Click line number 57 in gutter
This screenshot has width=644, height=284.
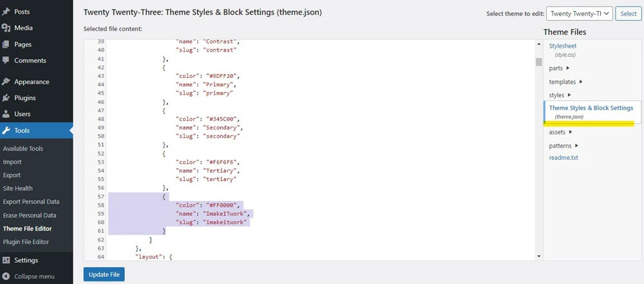pos(100,196)
